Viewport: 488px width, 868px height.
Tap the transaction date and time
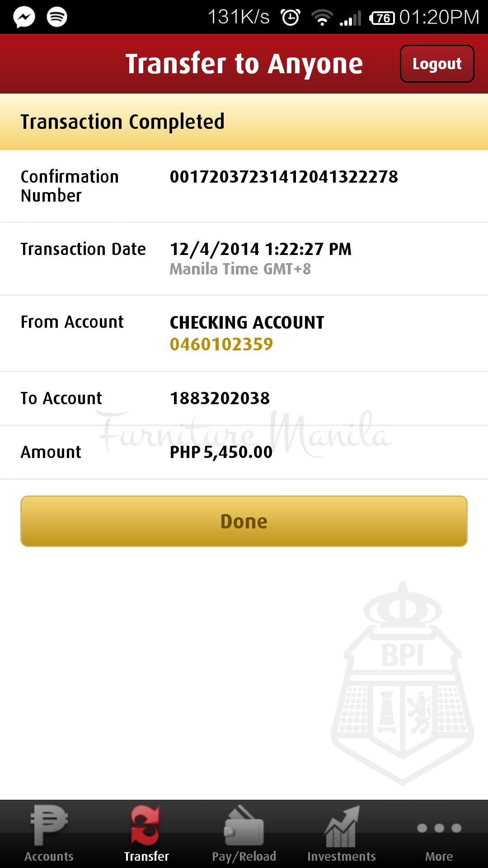coord(260,249)
